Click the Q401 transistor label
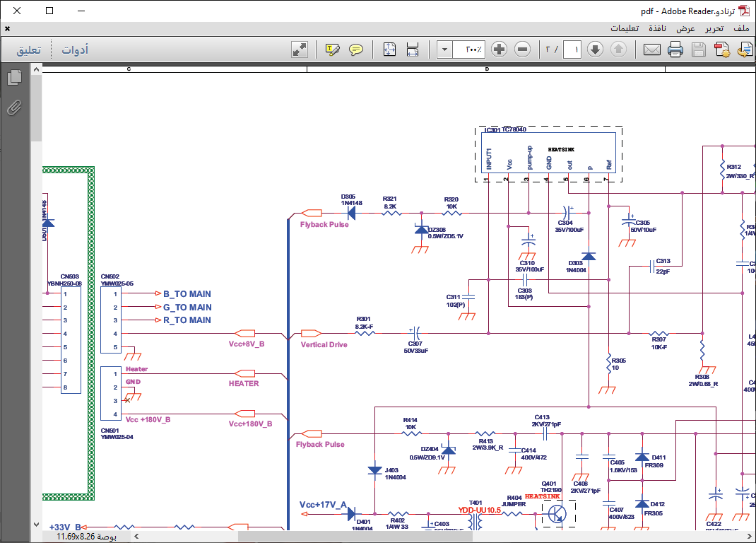Image resolution: width=756 pixels, height=543 pixels. [549, 484]
